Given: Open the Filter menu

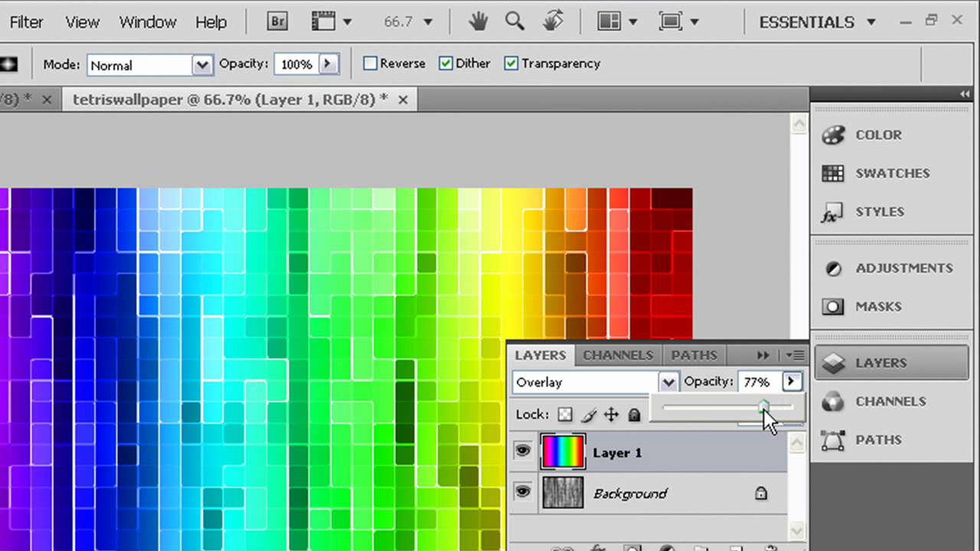Looking at the screenshot, I should click(26, 22).
